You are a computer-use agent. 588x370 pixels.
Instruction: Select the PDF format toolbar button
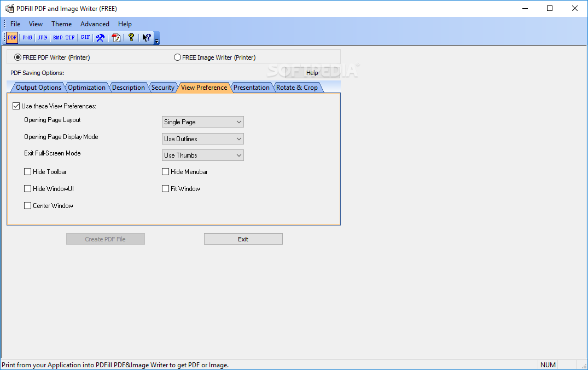(12, 38)
